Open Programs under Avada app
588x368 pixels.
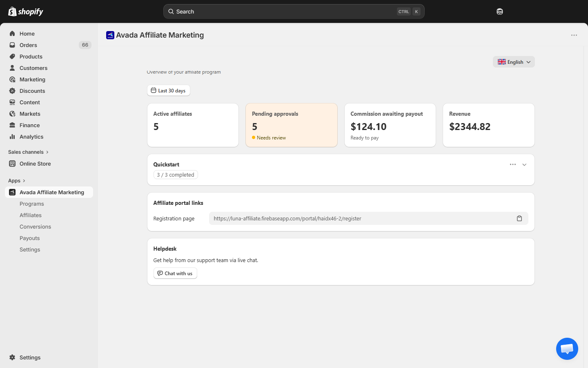49,204
